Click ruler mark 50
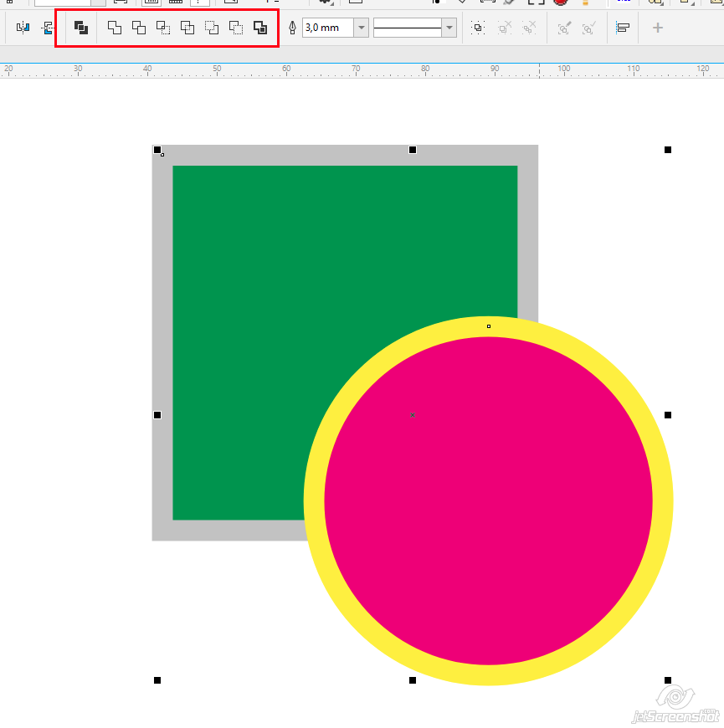Viewport: 724px width, 728px height. coord(217,69)
